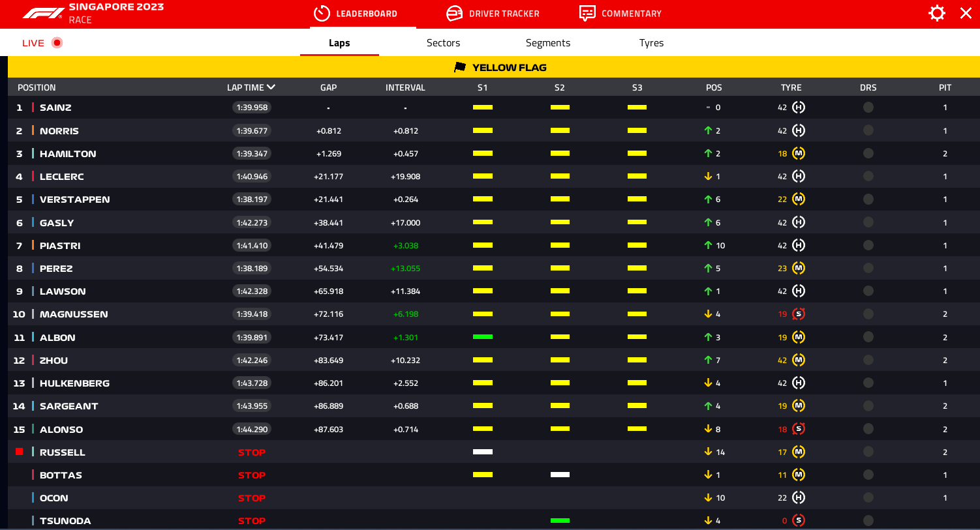Click Russell white S1 sector bar
The width and height of the screenshot is (980, 530).
coord(483,452)
